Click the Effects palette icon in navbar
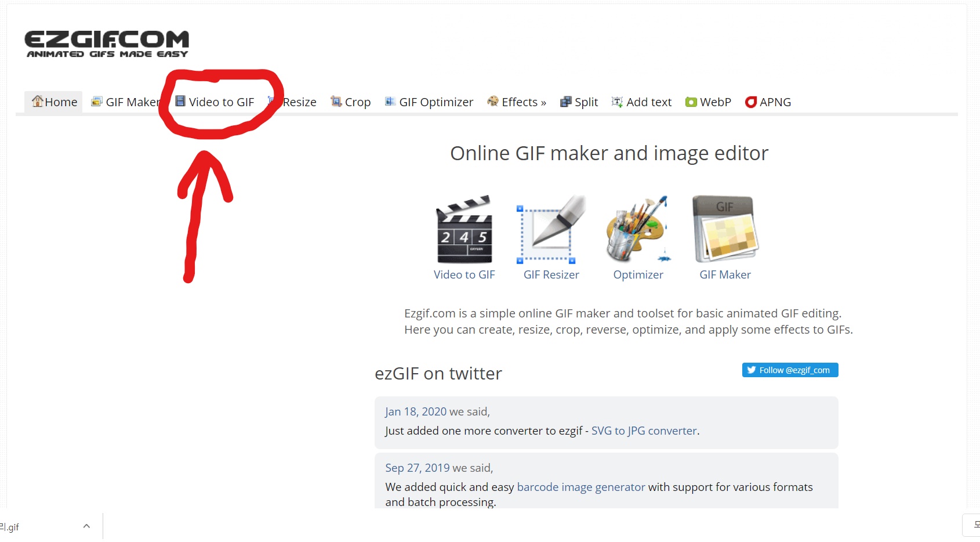 pos(493,101)
